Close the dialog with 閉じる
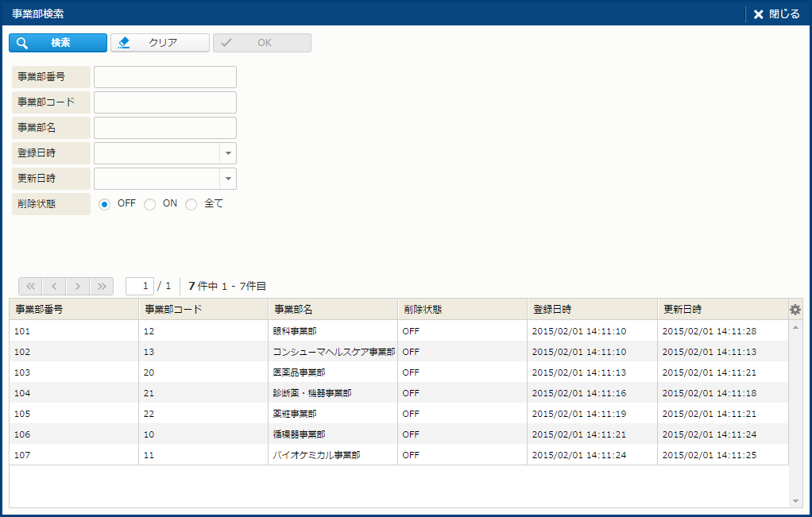812x517 pixels. point(776,14)
